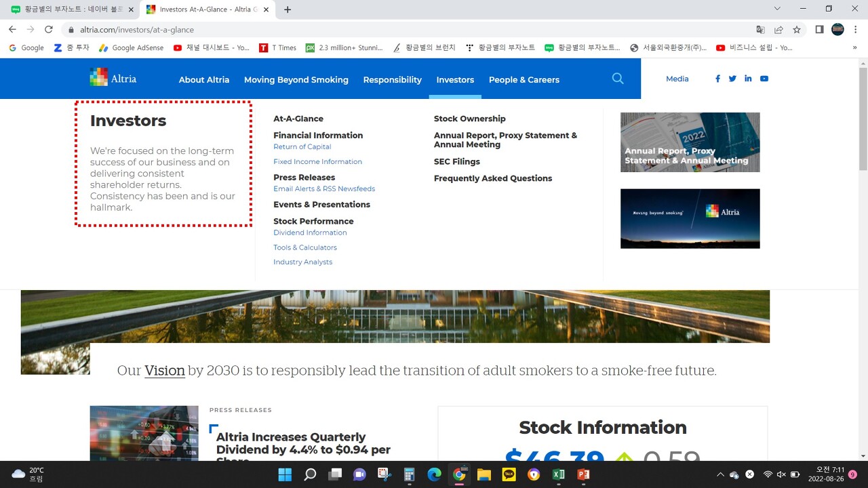Click the Vision link in statement
868x488 pixels.
165,371
